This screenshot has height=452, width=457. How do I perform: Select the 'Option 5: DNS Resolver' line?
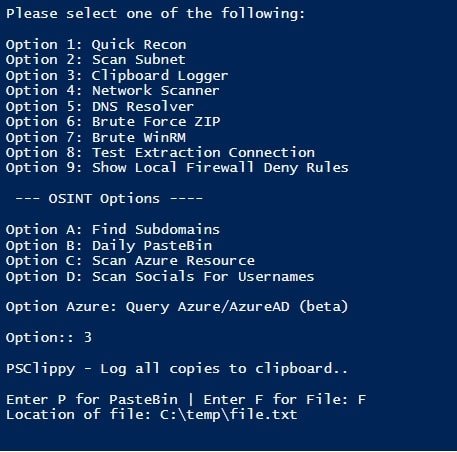(100, 107)
